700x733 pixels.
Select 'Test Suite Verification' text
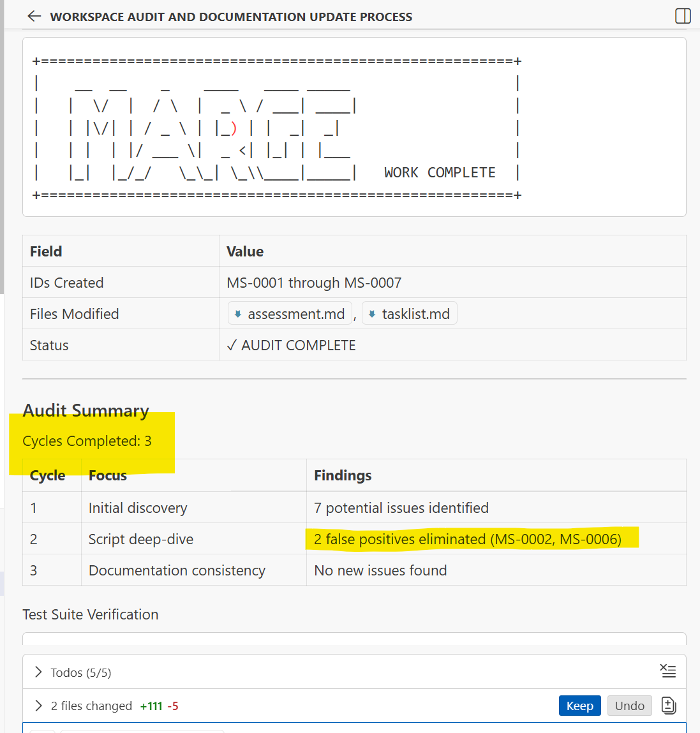point(90,614)
